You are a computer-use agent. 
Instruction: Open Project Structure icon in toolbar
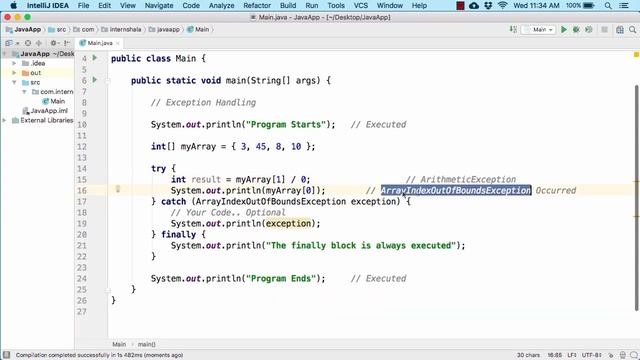pos(620,29)
